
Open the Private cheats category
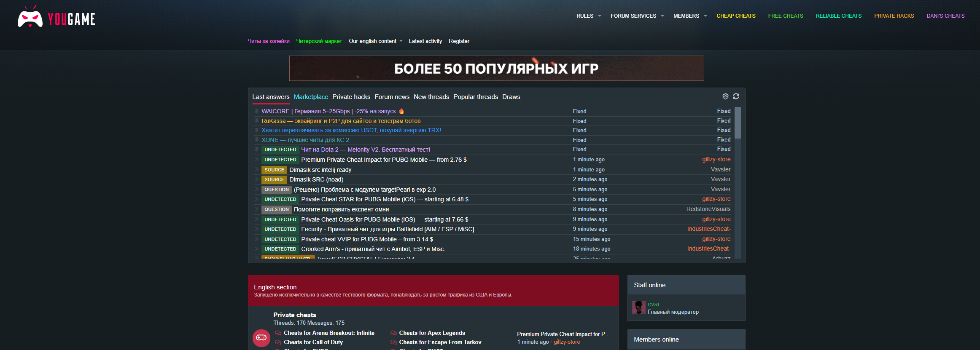click(295, 315)
